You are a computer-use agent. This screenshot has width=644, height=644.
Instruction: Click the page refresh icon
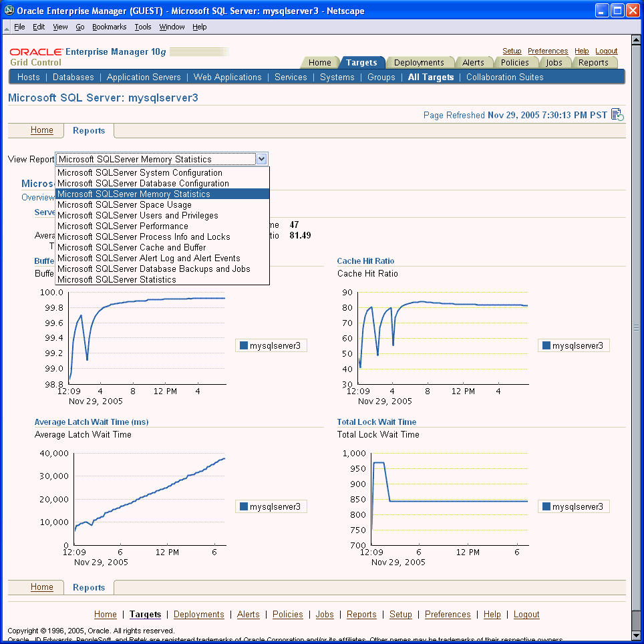coord(617,115)
